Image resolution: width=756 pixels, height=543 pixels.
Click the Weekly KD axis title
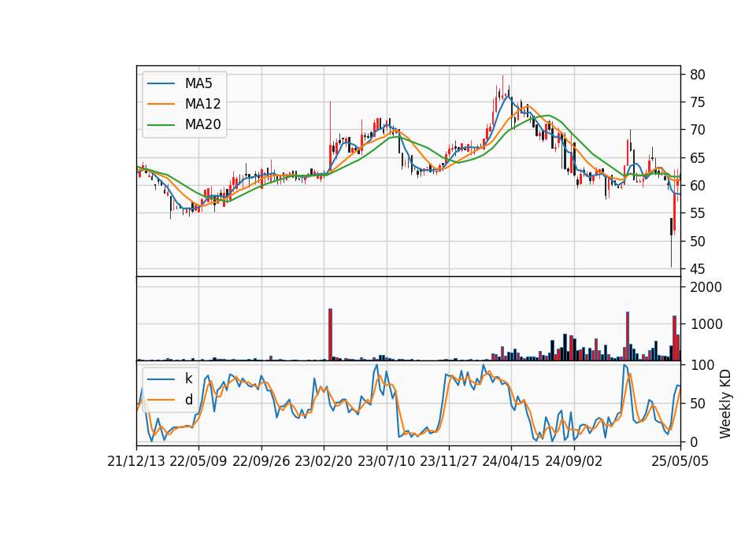725,404
